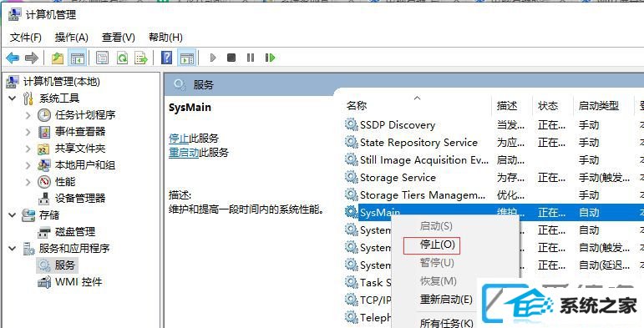Image resolution: width=644 pixels, height=328 pixels.
Task: Click the Forward arrow toolbar icon
Action: coord(32,58)
